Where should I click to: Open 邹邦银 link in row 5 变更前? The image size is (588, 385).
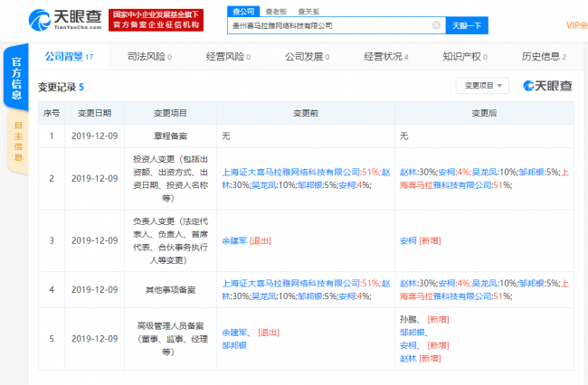[234, 345]
